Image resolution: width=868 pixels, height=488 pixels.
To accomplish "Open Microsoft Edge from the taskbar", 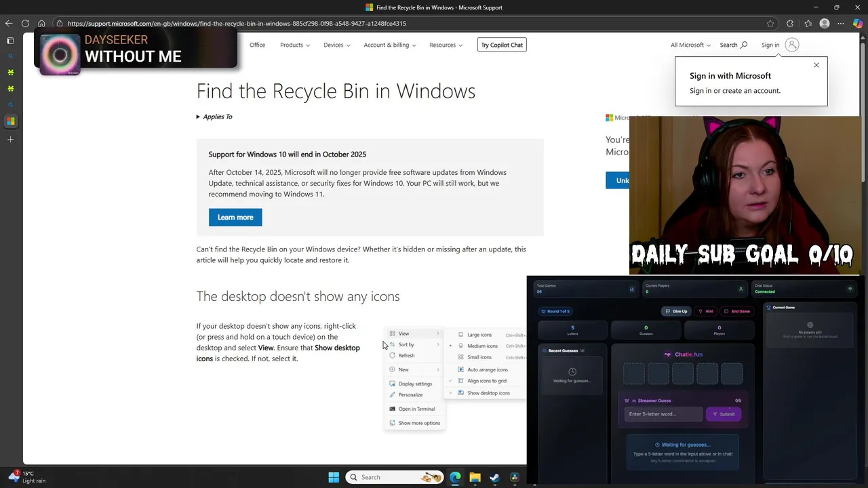I will 455,477.
